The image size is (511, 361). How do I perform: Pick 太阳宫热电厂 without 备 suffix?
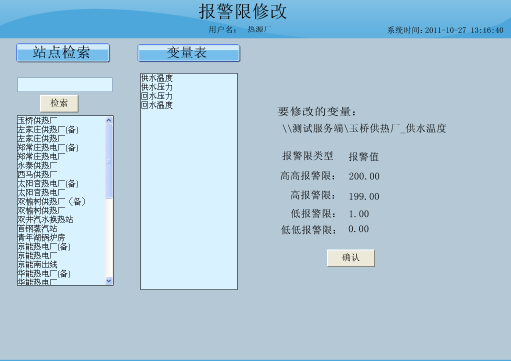pyautogui.click(x=41, y=192)
